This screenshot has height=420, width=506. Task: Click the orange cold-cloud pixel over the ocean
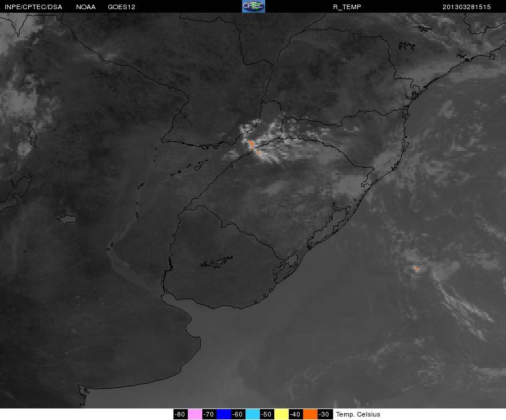click(x=417, y=268)
